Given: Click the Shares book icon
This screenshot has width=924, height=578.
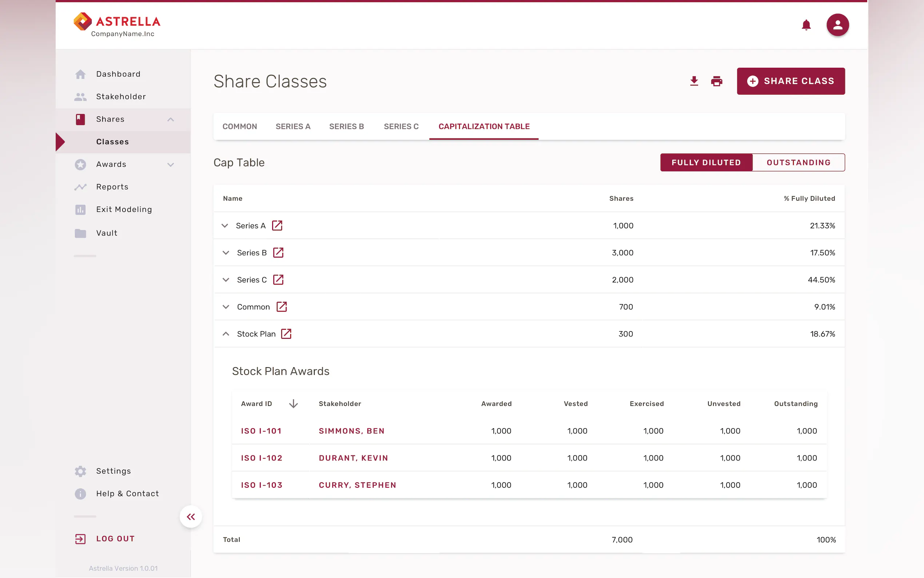Looking at the screenshot, I should [x=80, y=119].
